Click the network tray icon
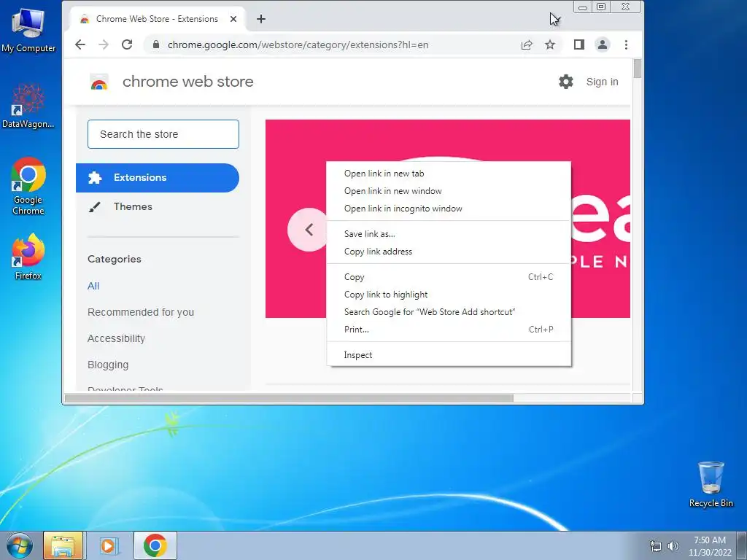The height and width of the screenshot is (560, 747). [656, 546]
